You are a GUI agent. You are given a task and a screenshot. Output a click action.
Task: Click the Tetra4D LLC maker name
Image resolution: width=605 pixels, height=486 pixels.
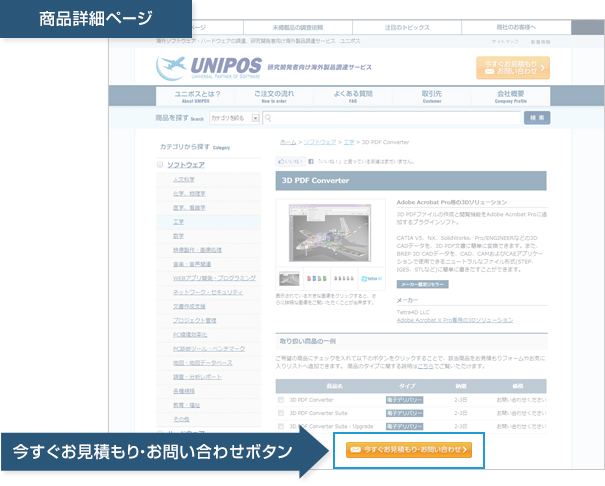point(413,312)
